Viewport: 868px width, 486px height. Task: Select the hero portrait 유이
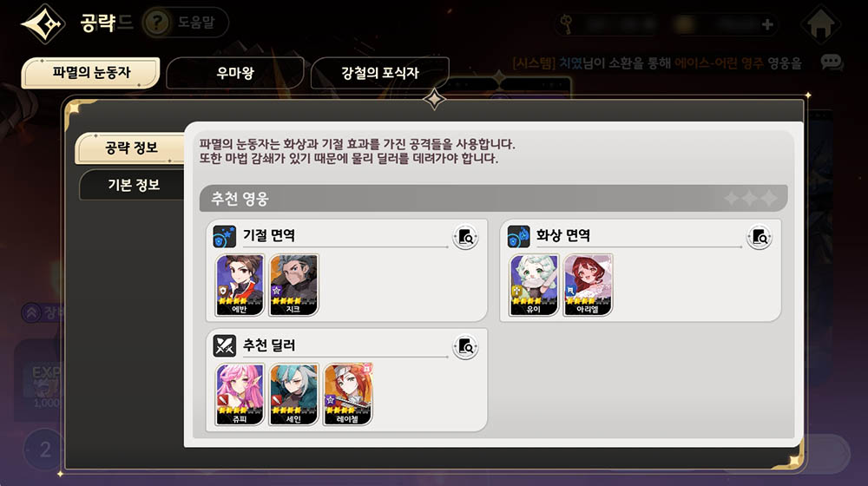[x=534, y=285]
